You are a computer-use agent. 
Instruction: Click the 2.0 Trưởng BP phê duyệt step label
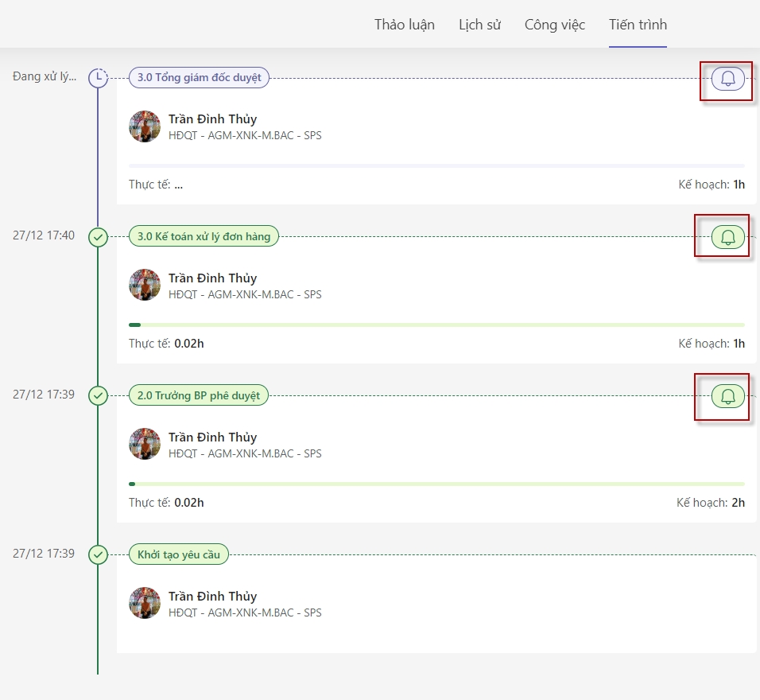[199, 395]
